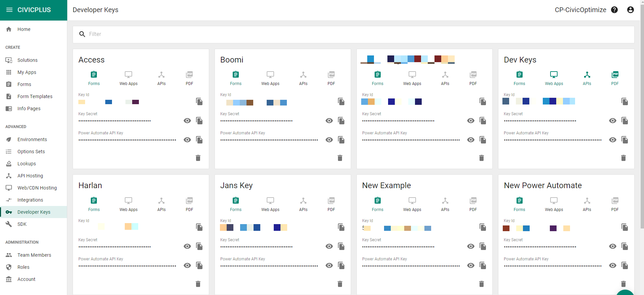Toggle PDF scope on Dev Keys card
Screen dimensions: 644x295
(x=615, y=78)
